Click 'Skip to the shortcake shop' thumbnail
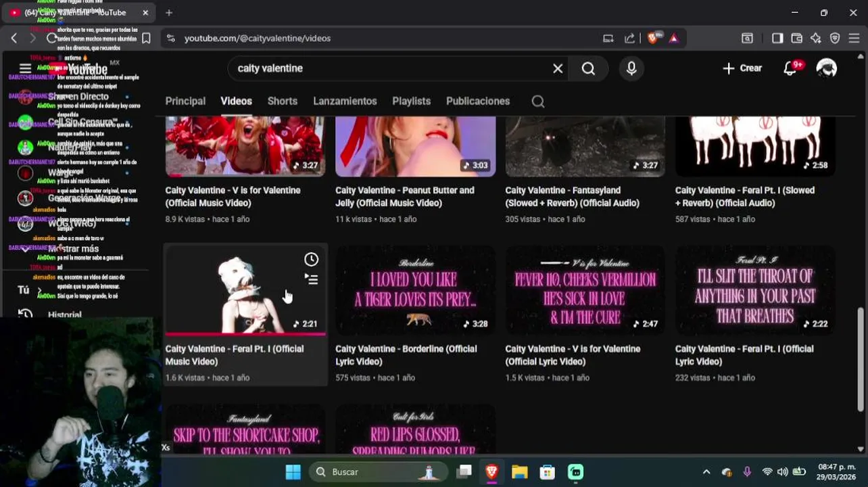This screenshot has height=487, width=868. pos(245,431)
